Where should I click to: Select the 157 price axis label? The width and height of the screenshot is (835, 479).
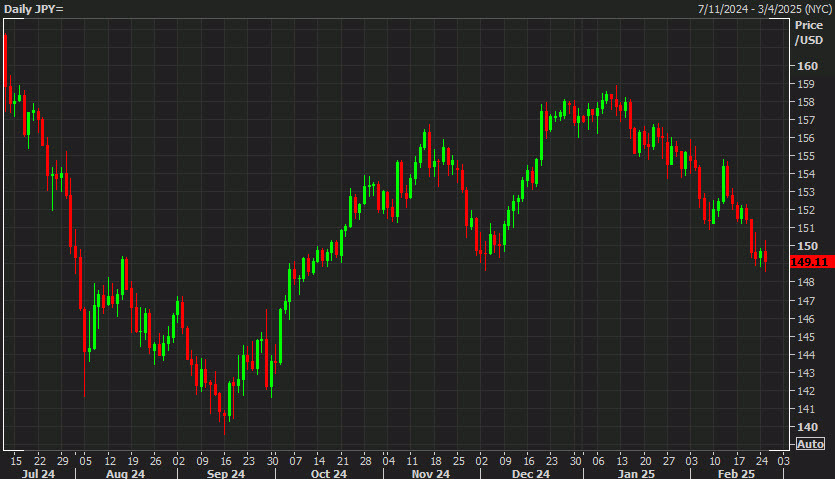(806, 120)
